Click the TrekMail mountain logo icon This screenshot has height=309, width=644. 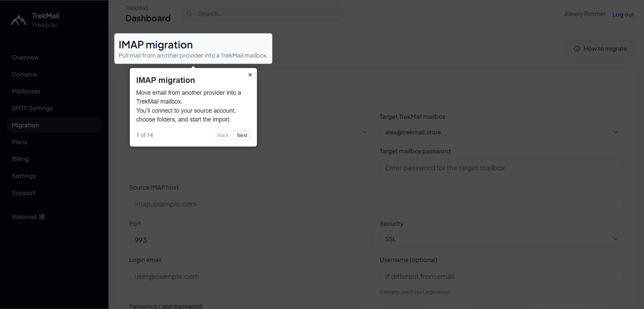[18, 20]
